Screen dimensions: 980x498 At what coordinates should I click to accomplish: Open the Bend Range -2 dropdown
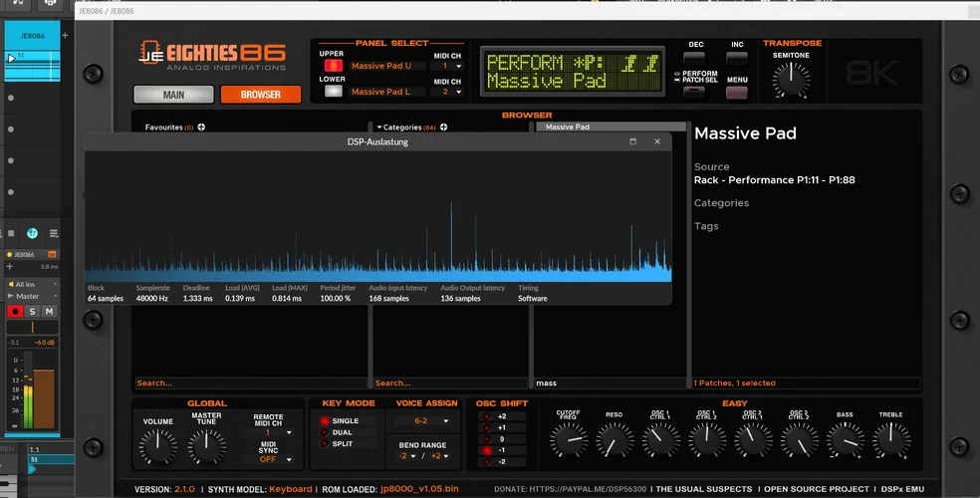point(407,456)
